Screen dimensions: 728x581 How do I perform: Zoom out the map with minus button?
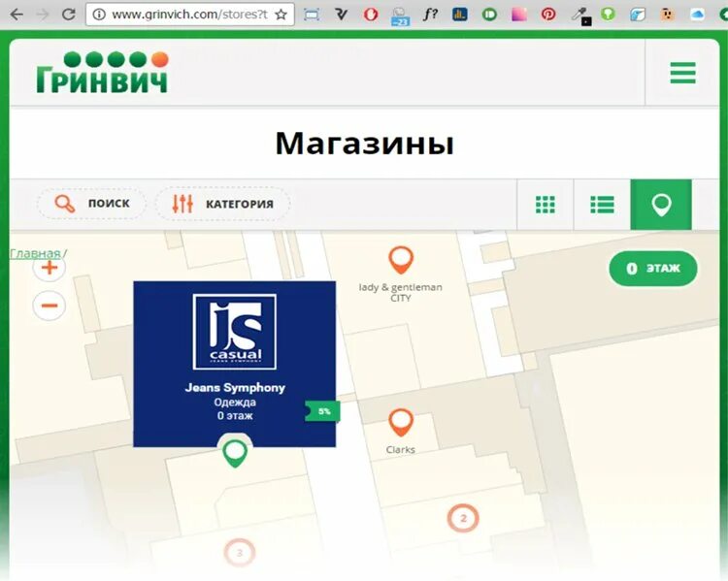(50, 306)
